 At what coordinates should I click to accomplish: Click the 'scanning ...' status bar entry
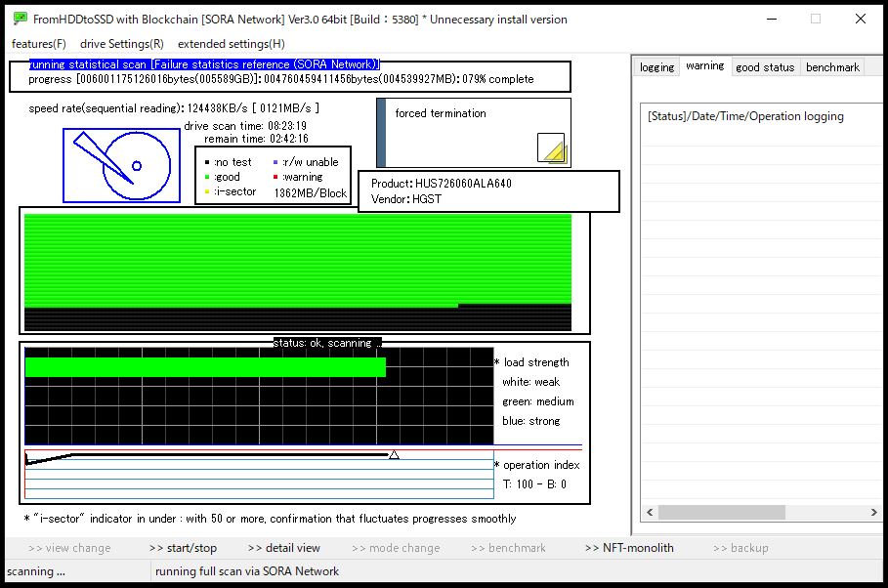pyautogui.click(x=36, y=571)
